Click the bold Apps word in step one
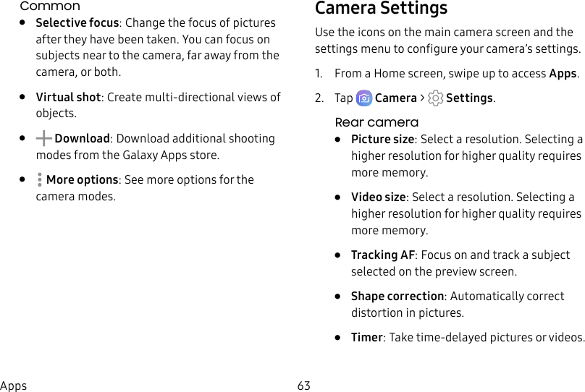Image resolution: width=585 pixels, height=392 pixels. click(563, 74)
